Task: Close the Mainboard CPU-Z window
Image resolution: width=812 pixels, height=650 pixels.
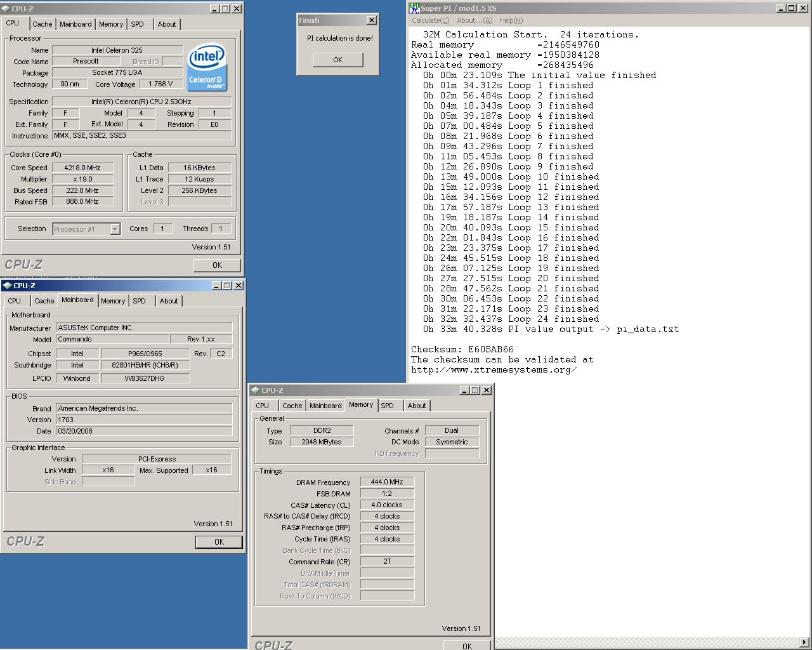Action: point(239,286)
